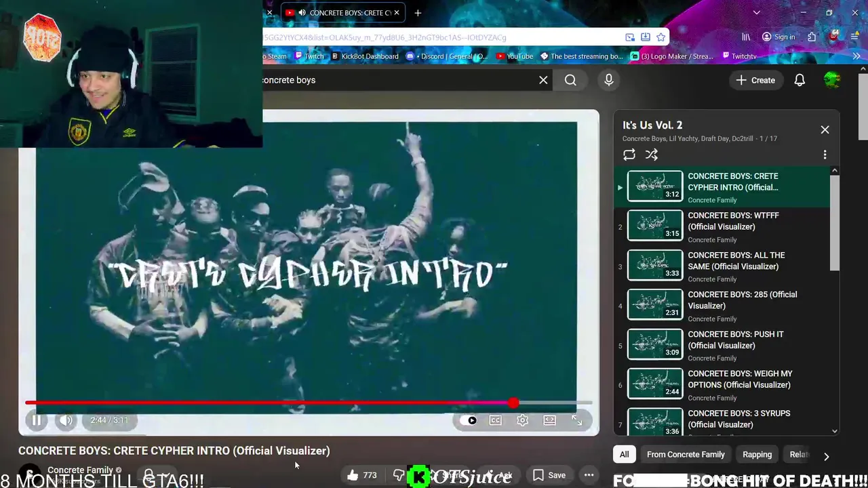Open the Discord General bookmark
Image resolution: width=868 pixels, height=488 pixels.
[x=447, y=56]
